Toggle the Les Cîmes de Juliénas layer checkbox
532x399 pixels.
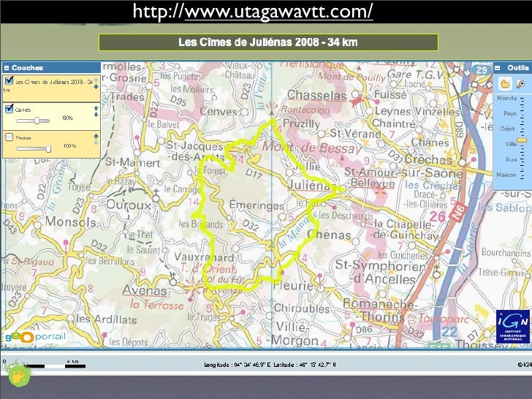[x=9, y=80]
